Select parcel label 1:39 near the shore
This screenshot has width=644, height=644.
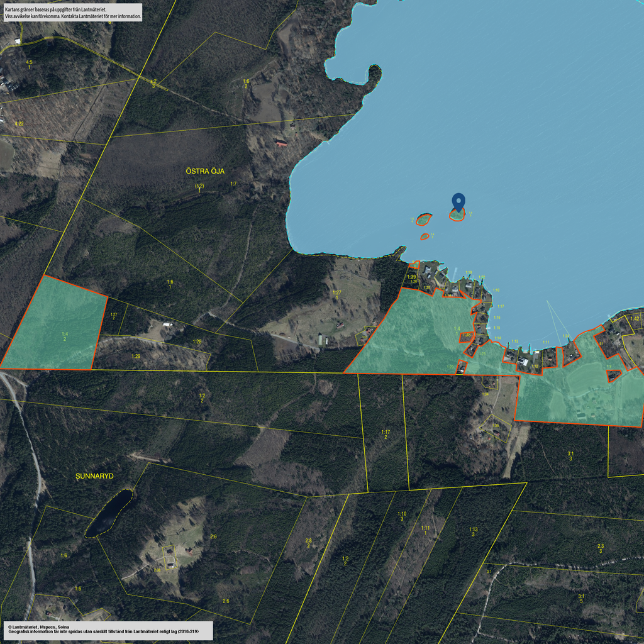(x=411, y=277)
